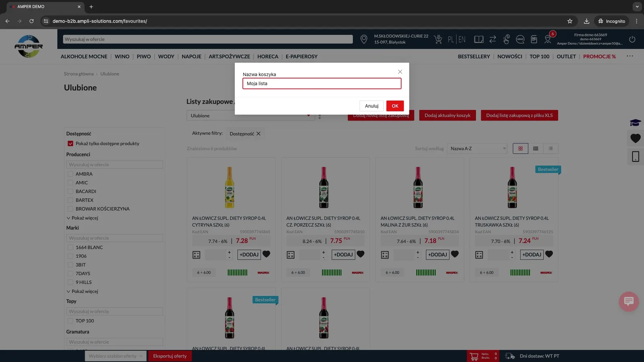The image size is (644, 362).
Task: Open the chat bubble widget
Action: pyautogui.click(x=629, y=301)
